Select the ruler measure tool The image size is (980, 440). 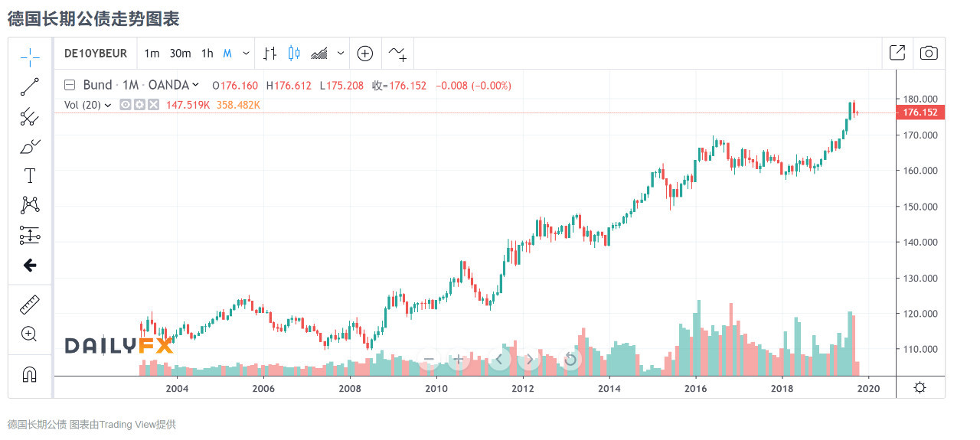[x=30, y=305]
